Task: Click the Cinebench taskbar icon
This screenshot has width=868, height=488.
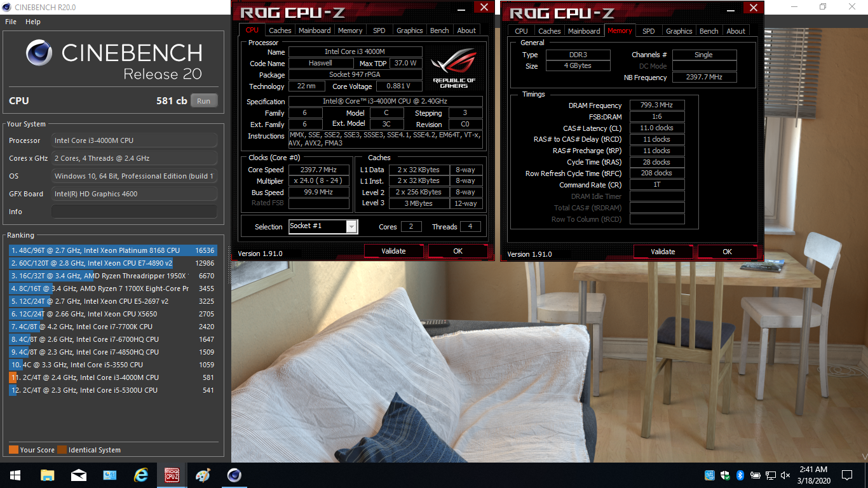Action: click(x=234, y=475)
